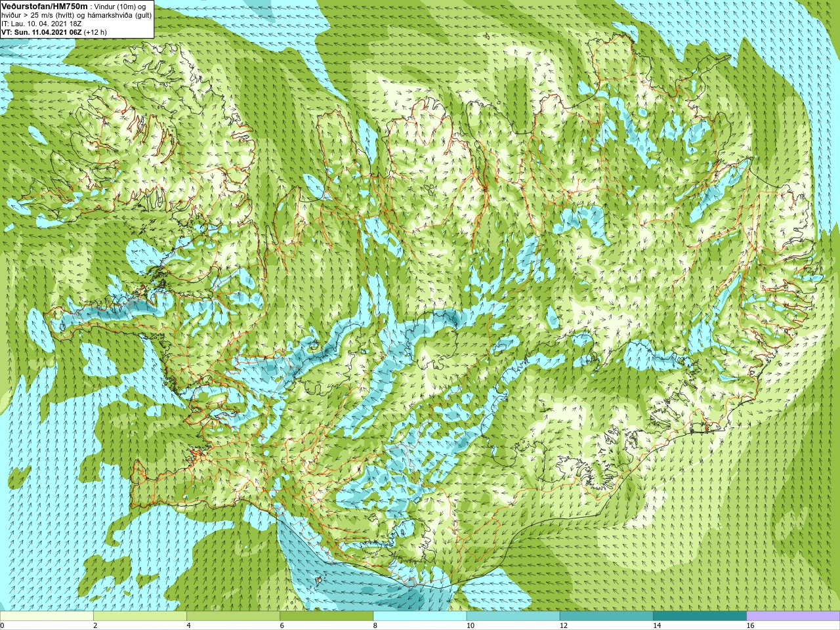Click the '12' label on the wind scale

tap(564, 626)
